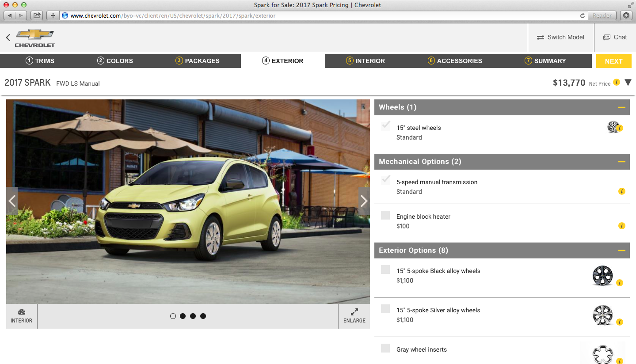Add bookmark with the plus button

(53, 15)
